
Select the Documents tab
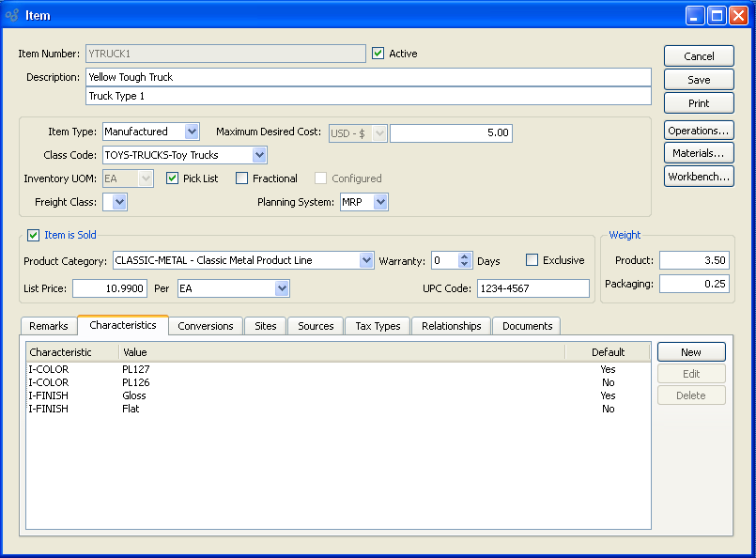(x=527, y=326)
